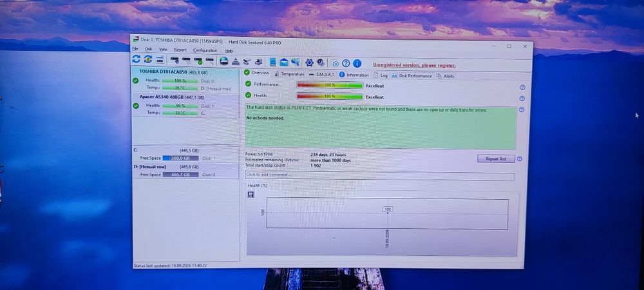
Task: Click the gray pyramid eject-style icon
Action: click(x=235, y=62)
